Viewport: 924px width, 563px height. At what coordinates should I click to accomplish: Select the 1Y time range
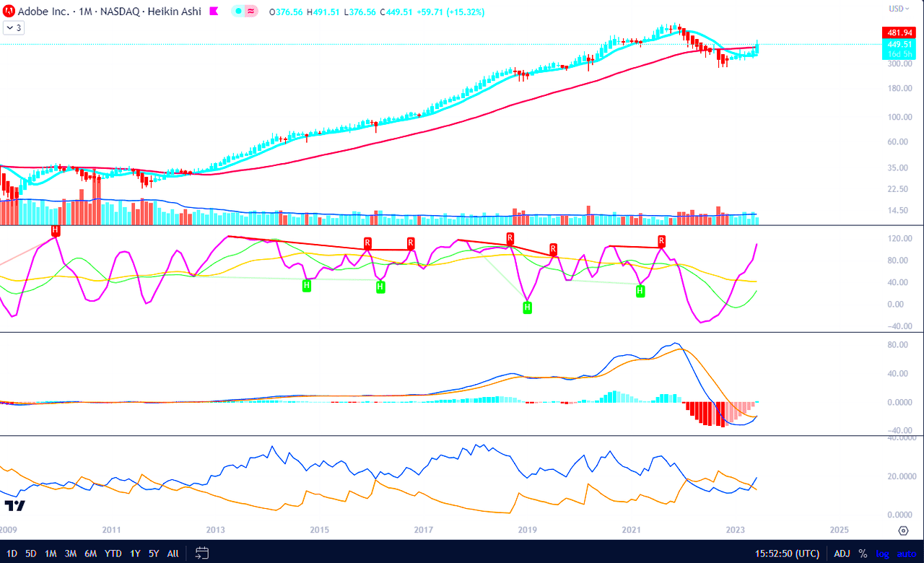click(135, 554)
